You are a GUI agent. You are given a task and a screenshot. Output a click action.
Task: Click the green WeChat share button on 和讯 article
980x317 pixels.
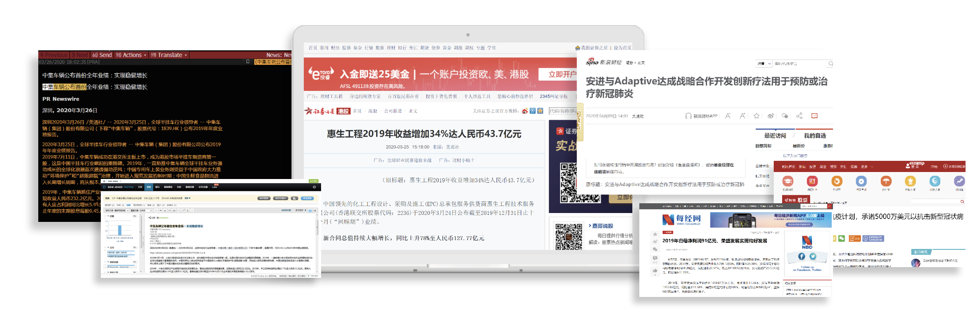(x=841, y=238)
